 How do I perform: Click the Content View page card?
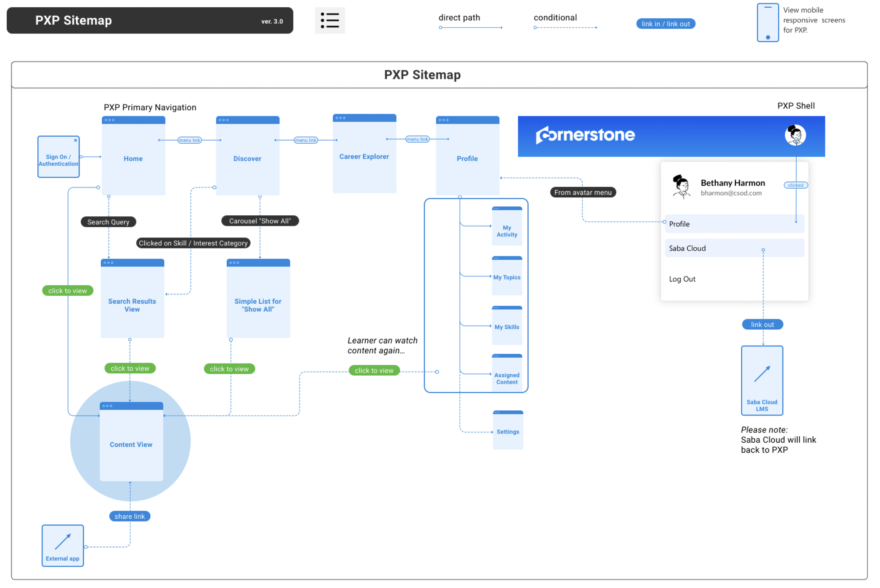[131, 444]
